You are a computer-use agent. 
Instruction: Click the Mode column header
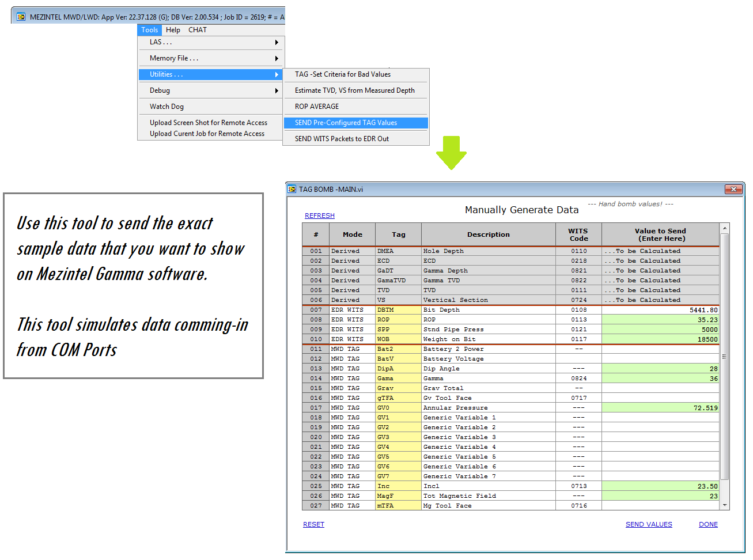click(352, 234)
